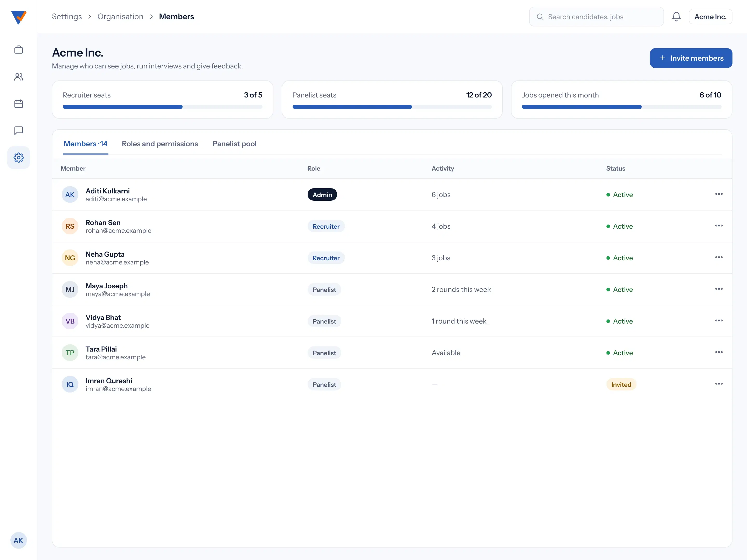Open the Acme Inc. workspace switcher button

click(710, 17)
